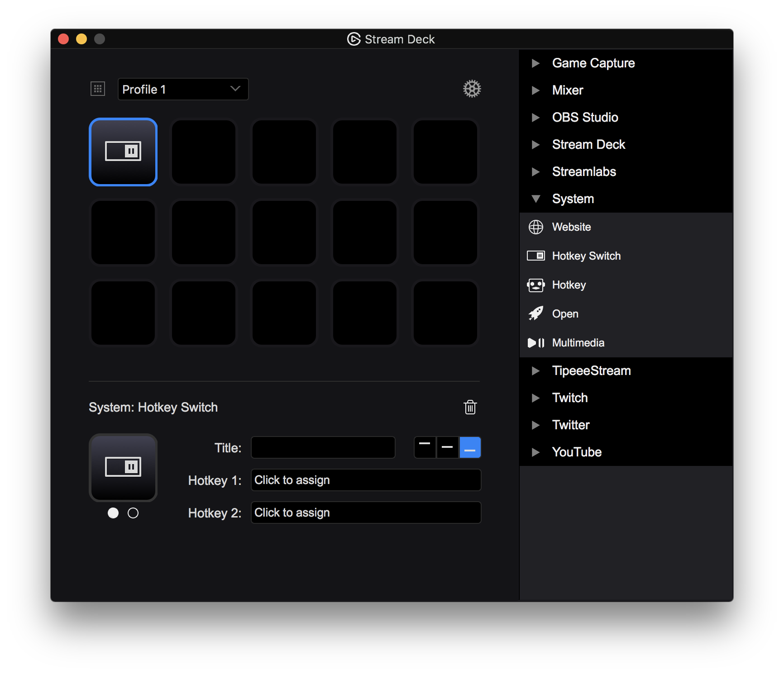
Task: Open the Profile 1 dropdown
Action: 183,89
